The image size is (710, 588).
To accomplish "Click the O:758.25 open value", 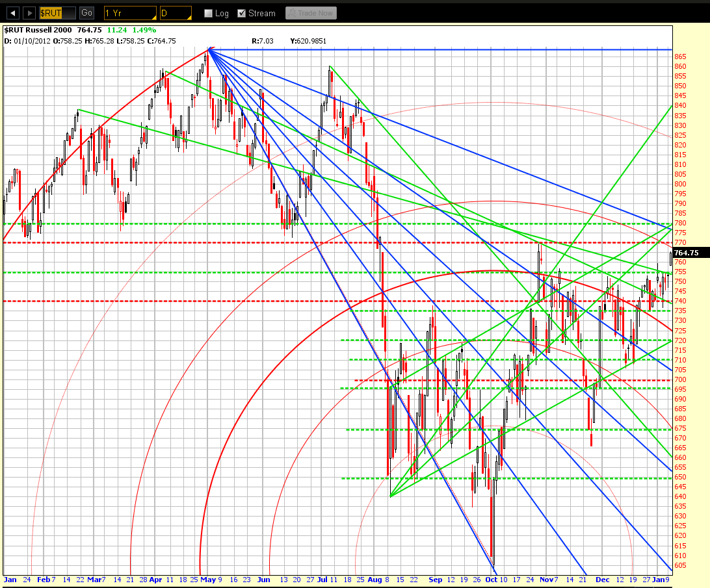I will click(x=68, y=41).
